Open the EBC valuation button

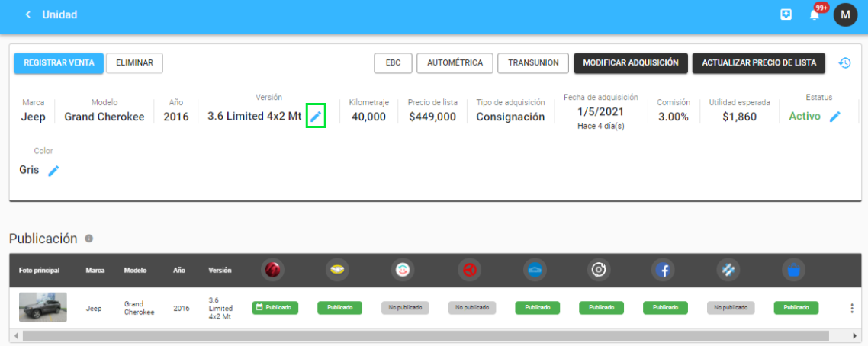(x=393, y=63)
